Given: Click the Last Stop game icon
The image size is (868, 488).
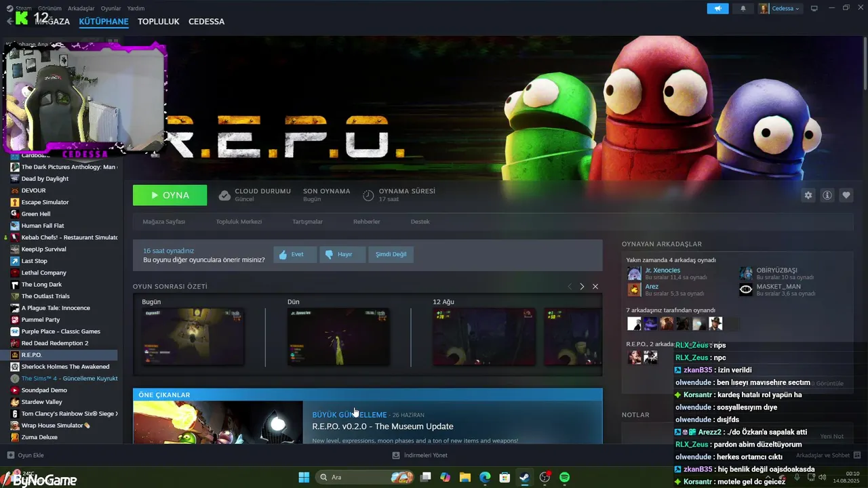Looking at the screenshot, I should point(15,261).
